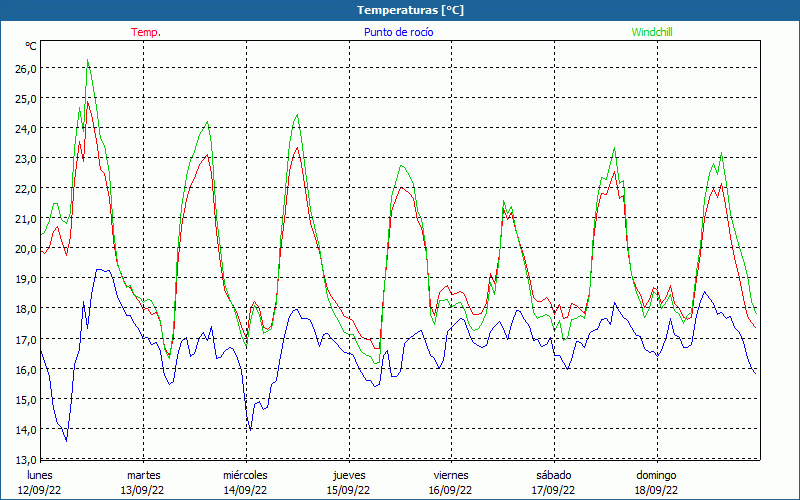
Task: Click the "viernes" day label
Action: point(451,475)
